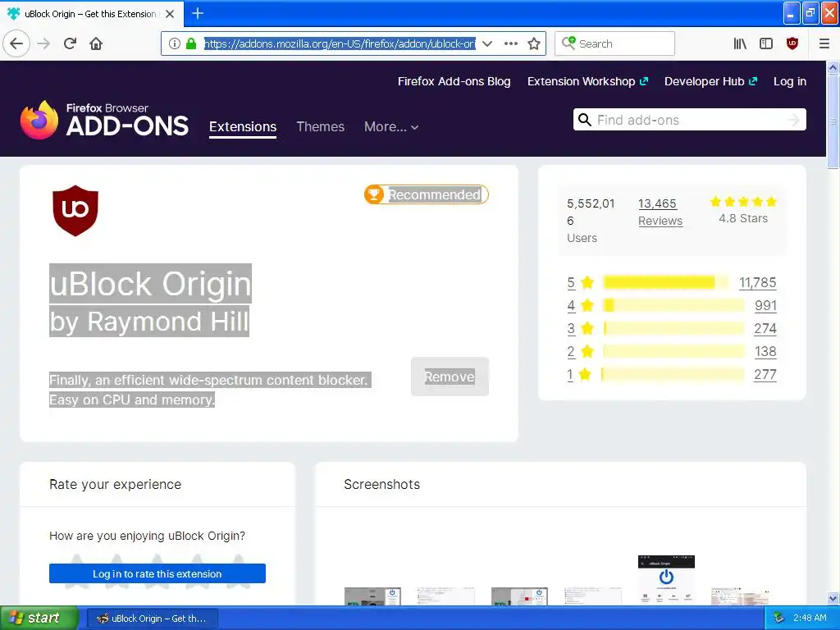
Task: Click the four-star rating bar
Action: [x=674, y=305]
